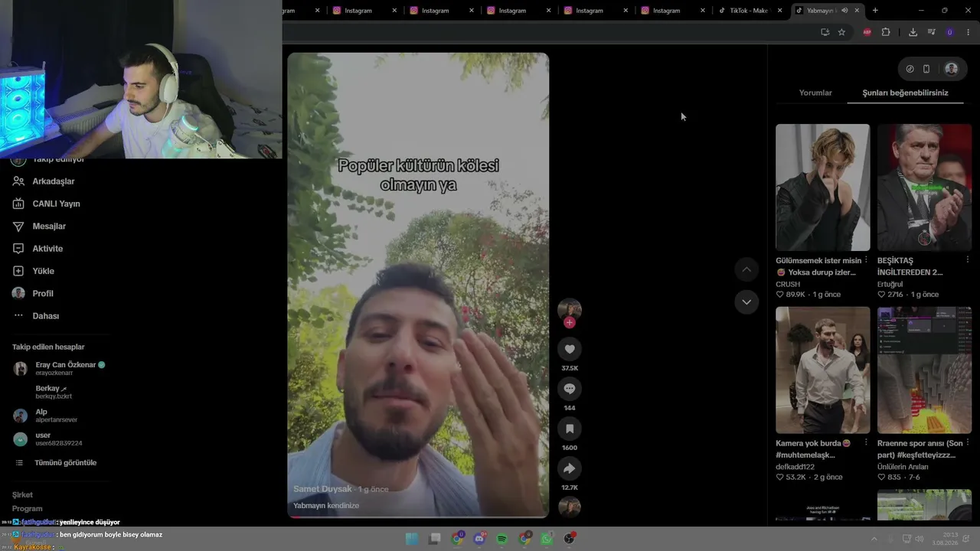Bookmark the video with the save icon
This screenshot has height=551, width=980.
pos(570,429)
